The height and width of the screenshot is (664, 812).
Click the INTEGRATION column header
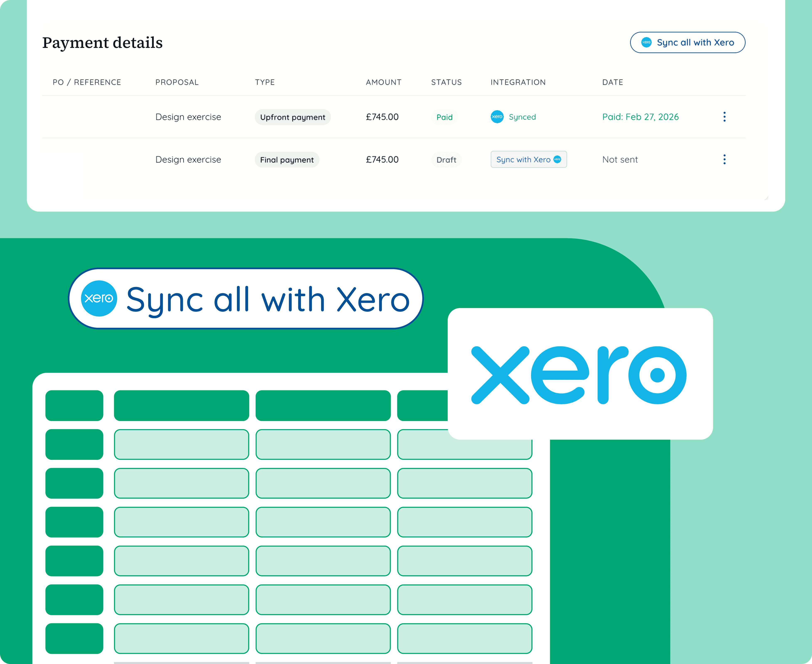click(518, 82)
